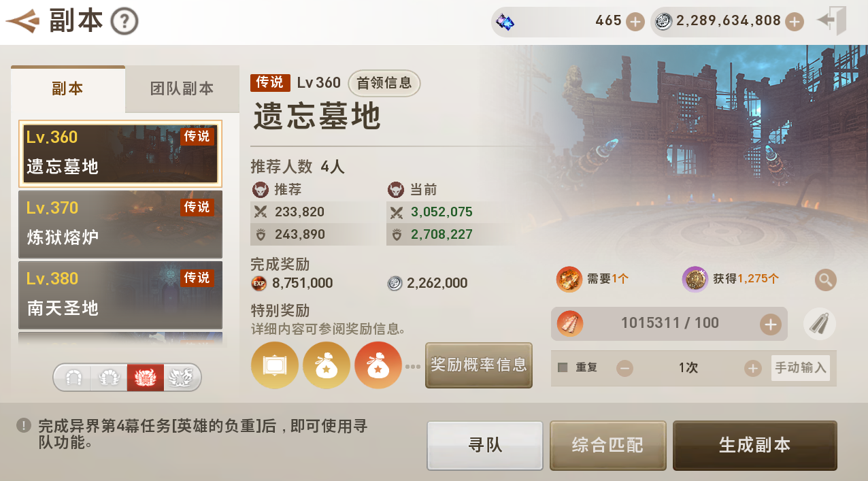
Task: Click the 综合匹配 button
Action: pos(607,446)
